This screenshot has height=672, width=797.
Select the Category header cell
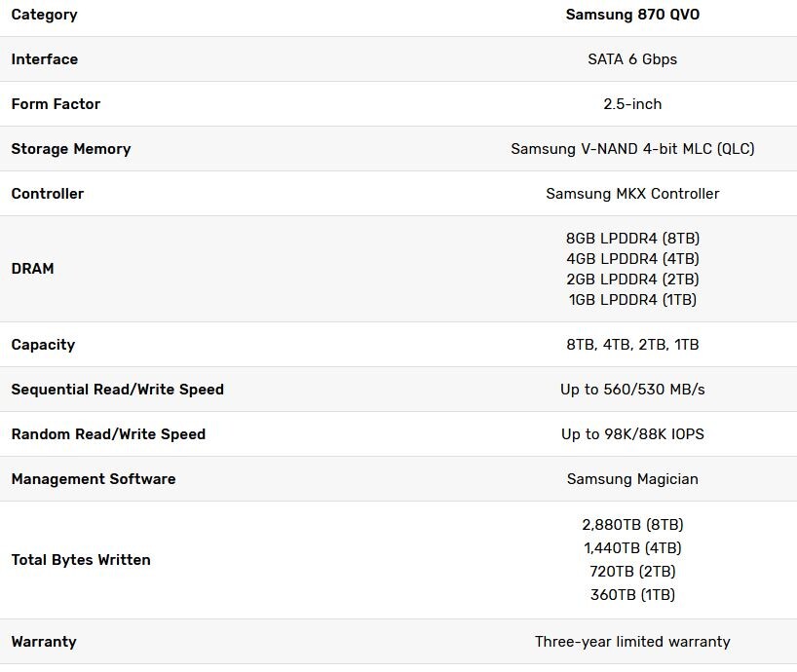point(44,15)
